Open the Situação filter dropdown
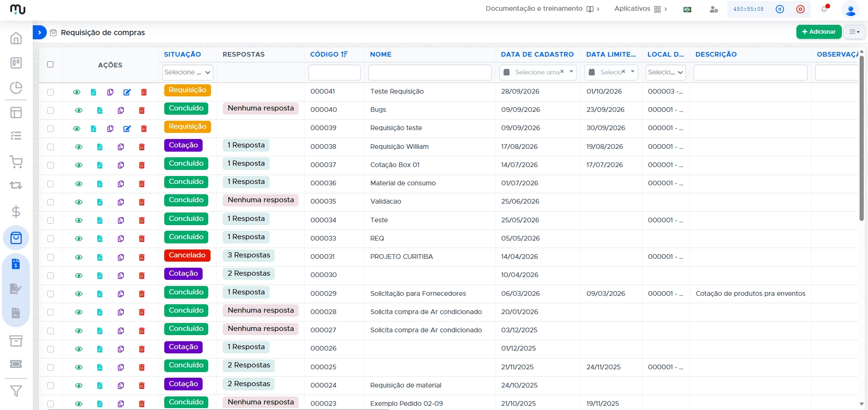Screen dimensions: 868x410 click(x=188, y=73)
